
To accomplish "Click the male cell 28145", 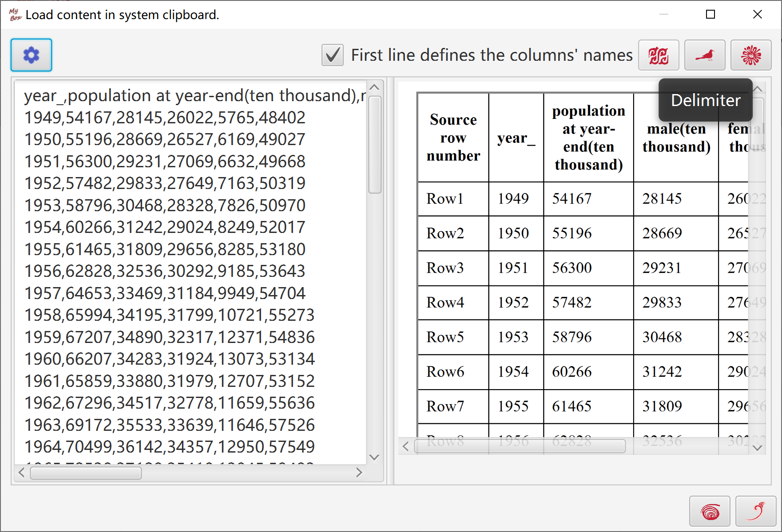I will tap(676, 199).
